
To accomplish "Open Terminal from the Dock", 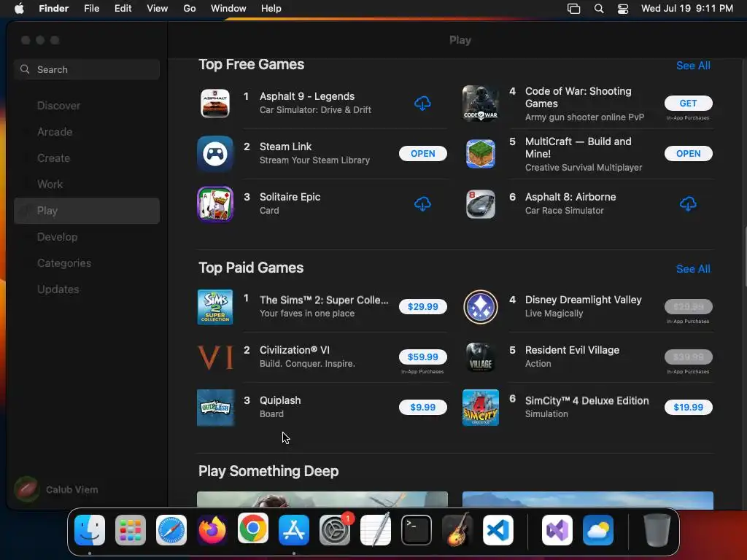I will click(417, 530).
